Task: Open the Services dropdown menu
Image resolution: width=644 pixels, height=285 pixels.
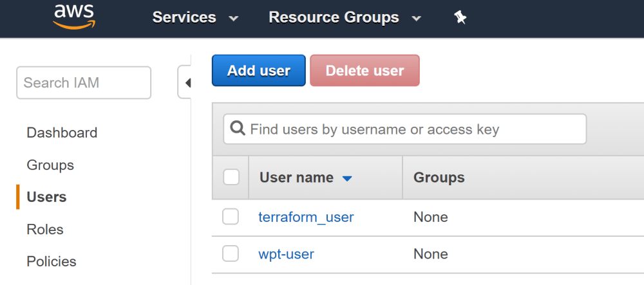Action: click(x=195, y=17)
